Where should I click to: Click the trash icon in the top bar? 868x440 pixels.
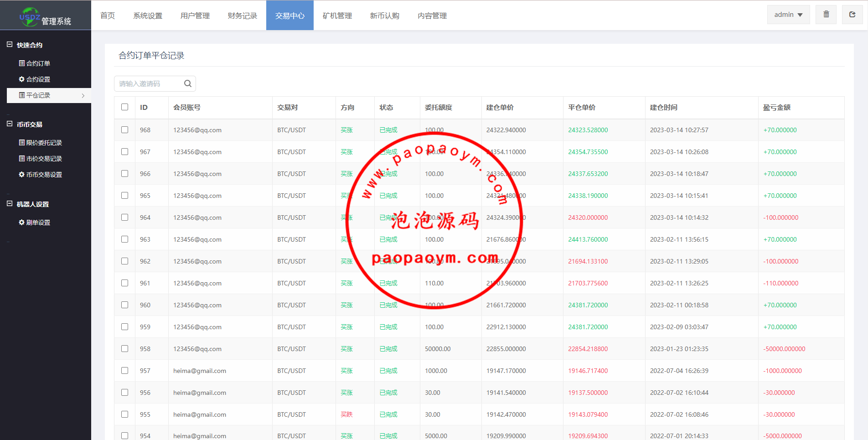(x=826, y=15)
